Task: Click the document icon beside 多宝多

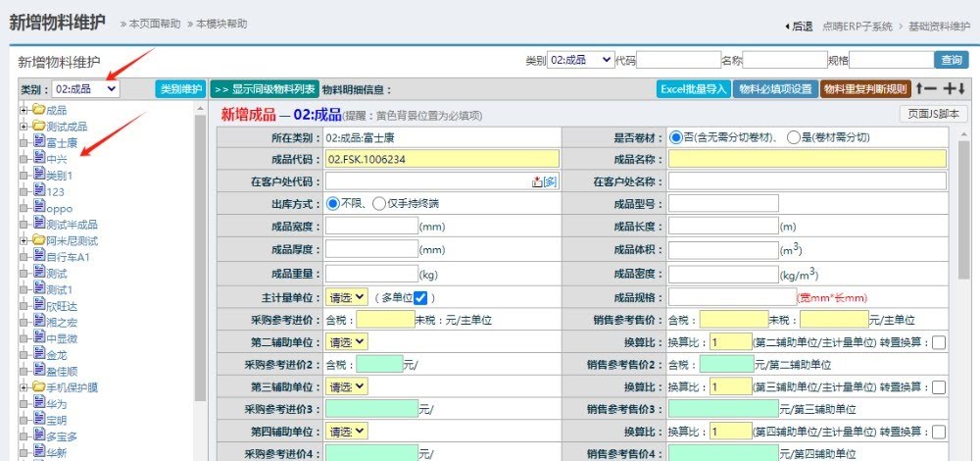Action: click(39, 435)
